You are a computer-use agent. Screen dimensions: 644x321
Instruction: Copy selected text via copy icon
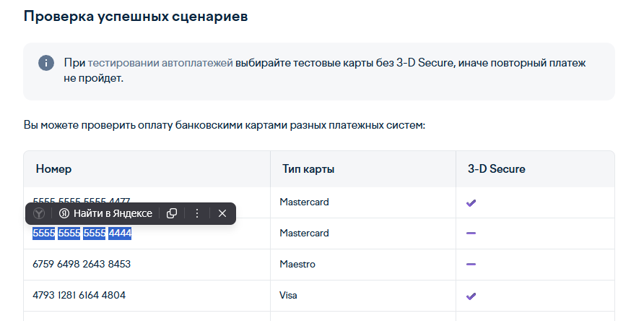click(172, 213)
